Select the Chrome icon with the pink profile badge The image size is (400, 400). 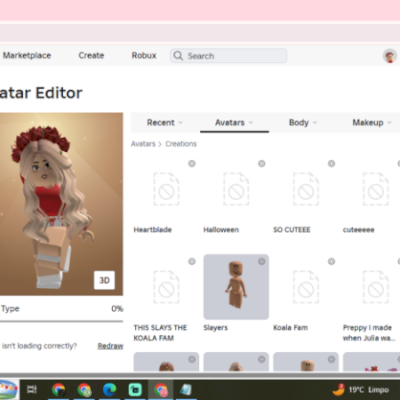tap(161, 389)
